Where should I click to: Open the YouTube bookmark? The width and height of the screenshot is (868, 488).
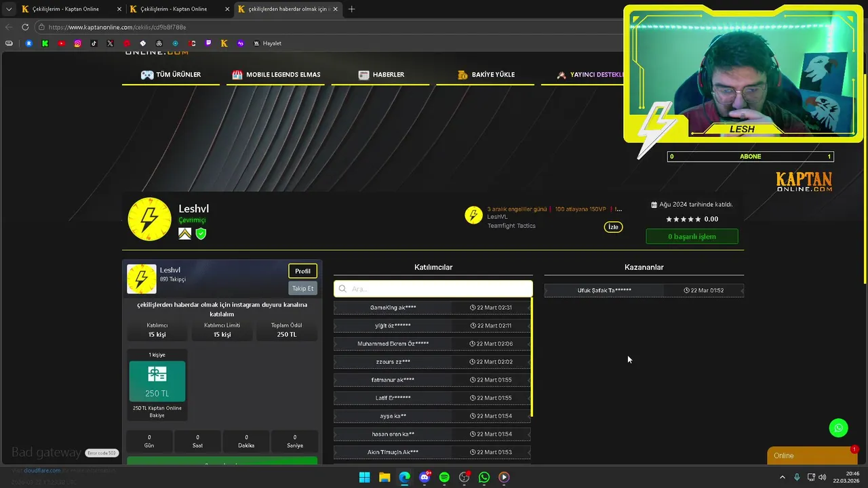pyautogui.click(x=61, y=43)
